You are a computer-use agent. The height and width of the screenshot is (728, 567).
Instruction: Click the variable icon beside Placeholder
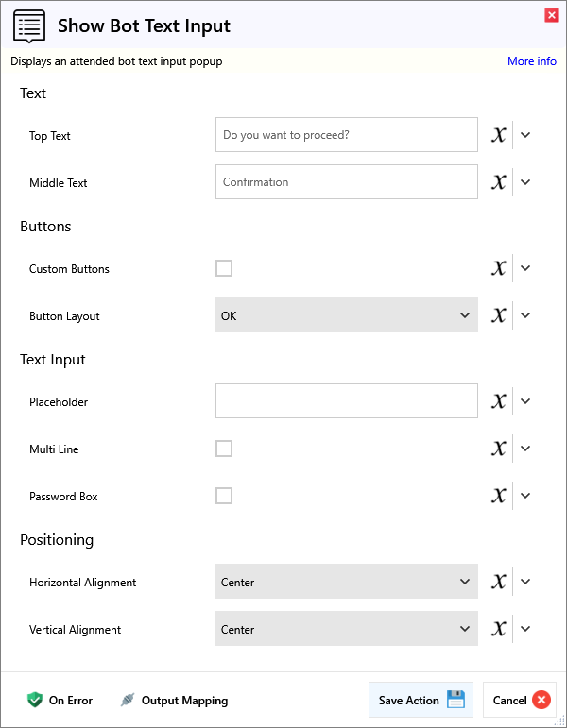tap(499, 401)
